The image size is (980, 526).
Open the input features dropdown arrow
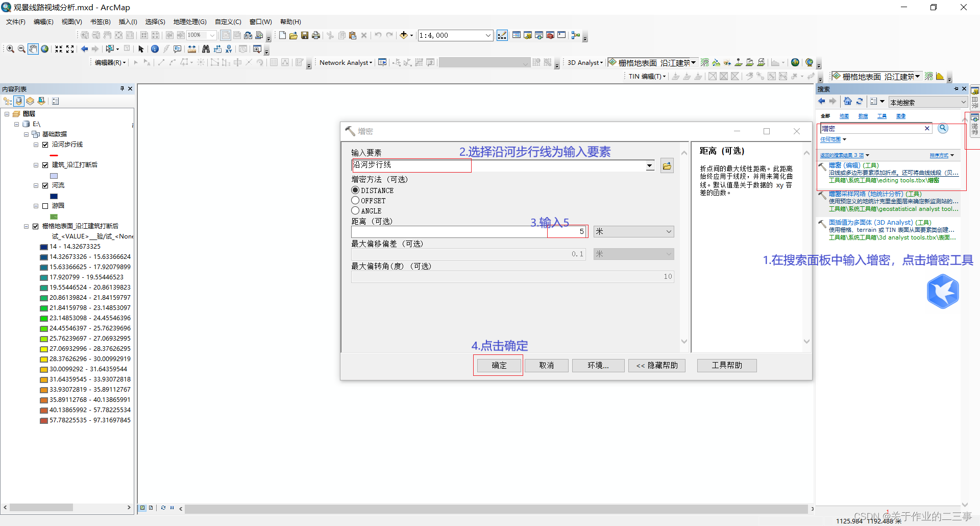(x=649, y=165)
